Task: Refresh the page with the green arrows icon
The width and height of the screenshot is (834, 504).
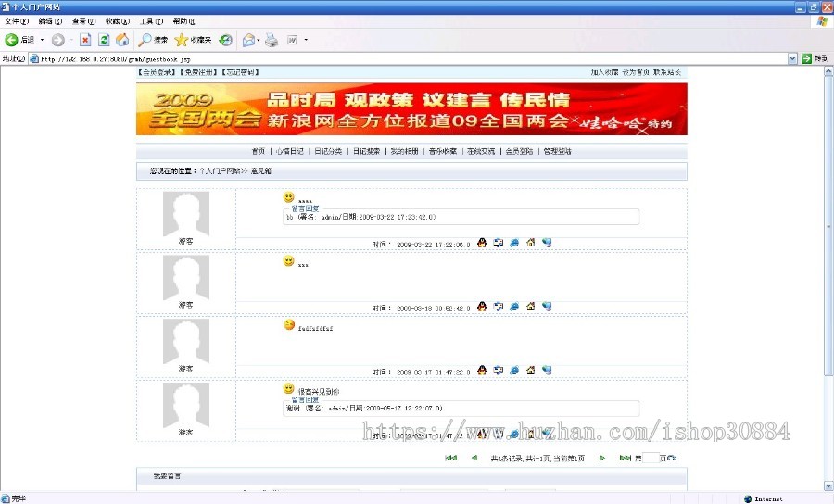Action: tap(104, 40)
